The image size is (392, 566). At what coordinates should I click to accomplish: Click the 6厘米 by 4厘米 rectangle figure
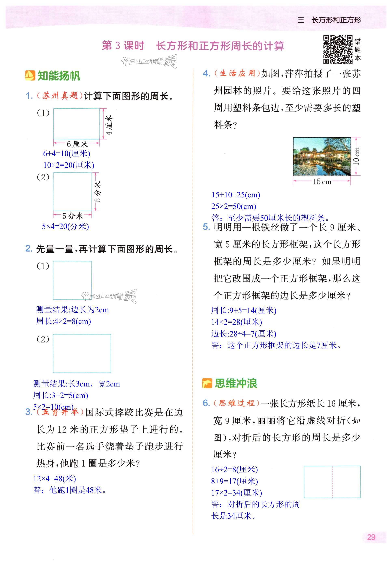click(76, 123)
